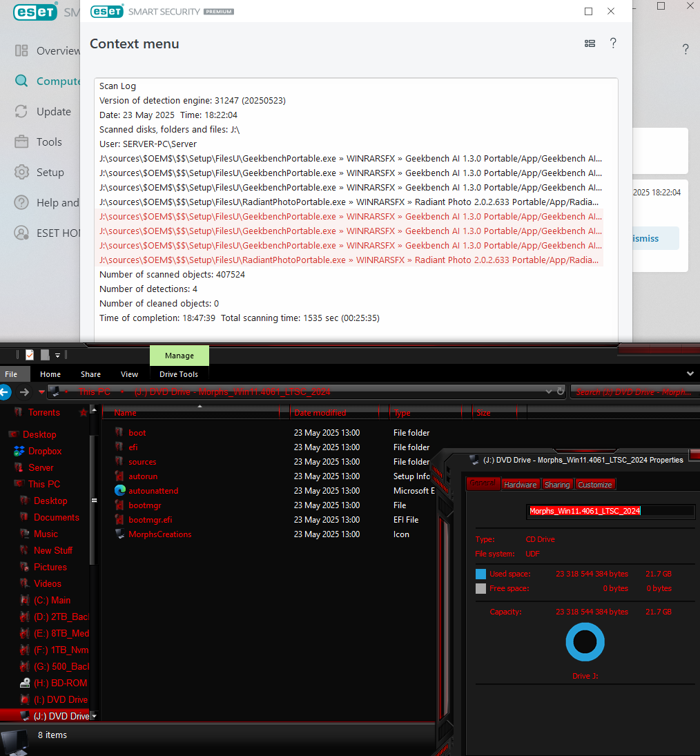Image resolution: width=700 pixels, height=756 pixels.
Task: Click 'Number of detections: 4' log line
Action: pos(148,289)
